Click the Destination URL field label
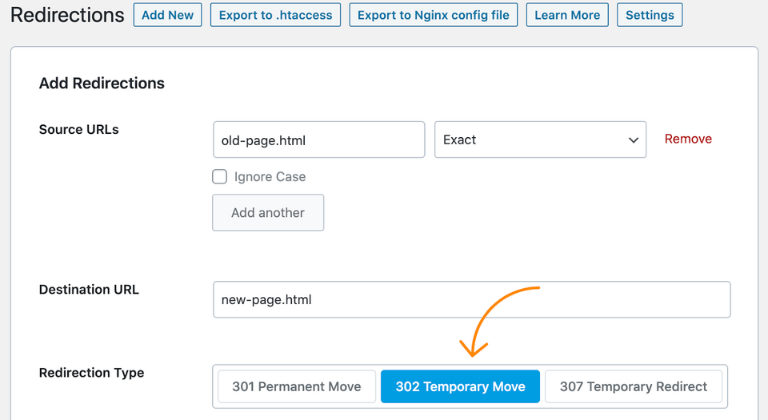The image size is (768, 420). (89, 290)
